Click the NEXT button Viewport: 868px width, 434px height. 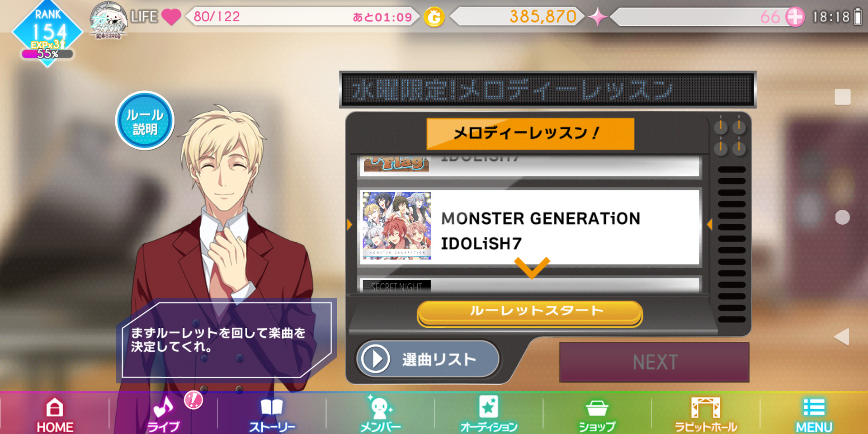pos(654,362)
